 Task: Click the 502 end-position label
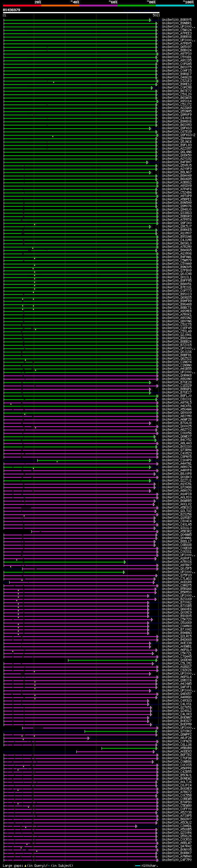point(155,15)
